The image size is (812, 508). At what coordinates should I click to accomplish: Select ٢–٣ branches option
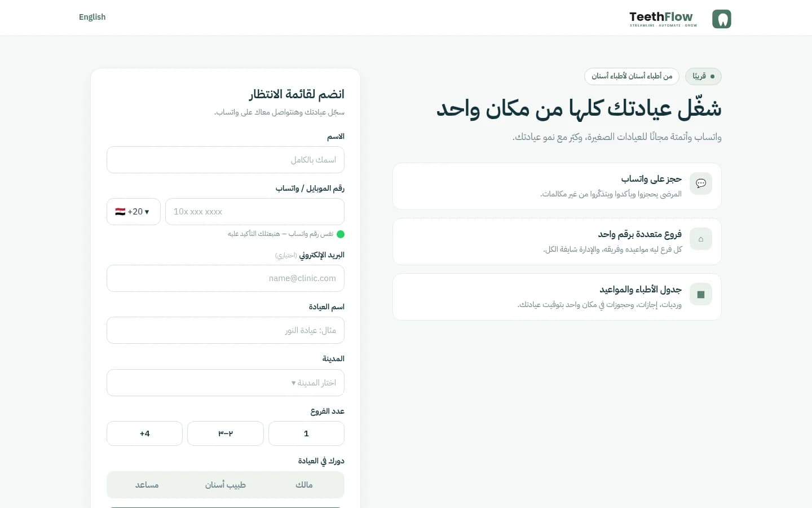click(226, 433)
